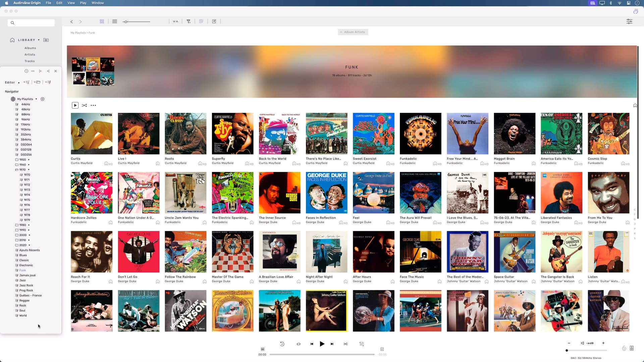The image size is (644, 362).
Task: Switch to list view icon
Action: (115, 21)
